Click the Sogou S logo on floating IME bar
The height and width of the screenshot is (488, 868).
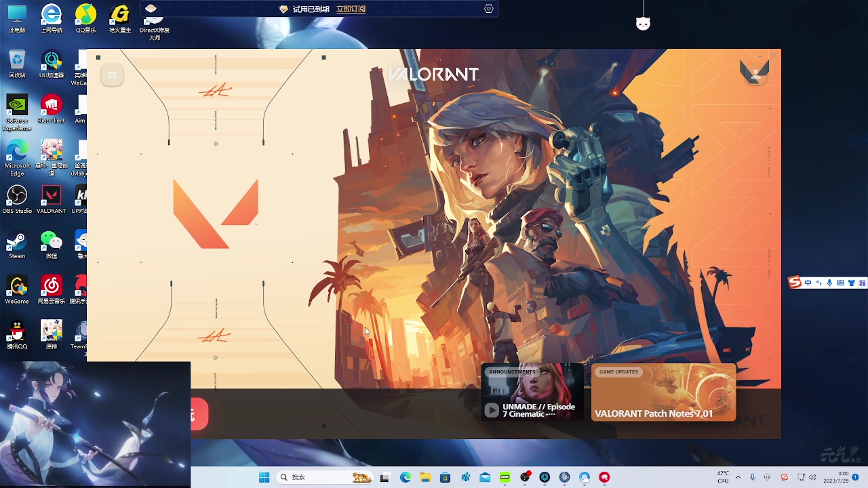point(795,283)
